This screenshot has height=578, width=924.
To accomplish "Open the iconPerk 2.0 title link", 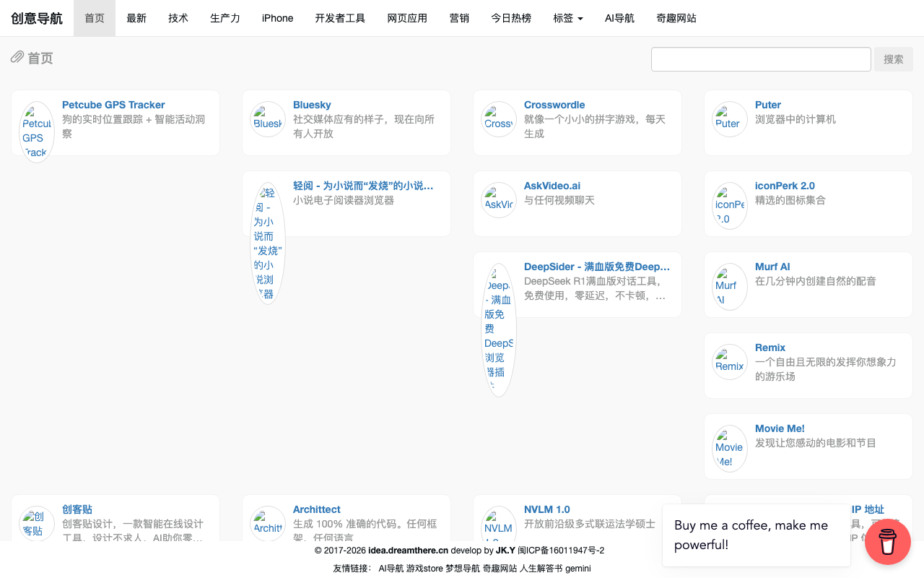I will pyautogui.click(x=785, y=186).
